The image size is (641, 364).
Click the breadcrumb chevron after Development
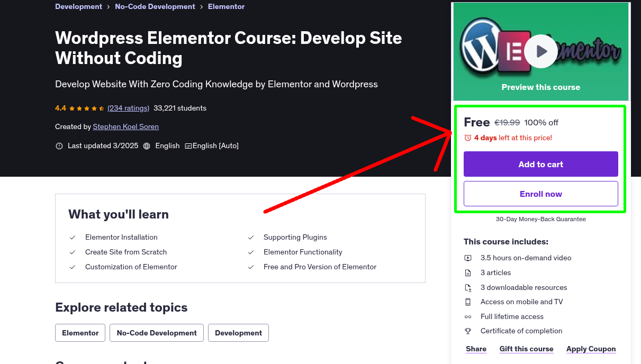click(x=109, y=7)
